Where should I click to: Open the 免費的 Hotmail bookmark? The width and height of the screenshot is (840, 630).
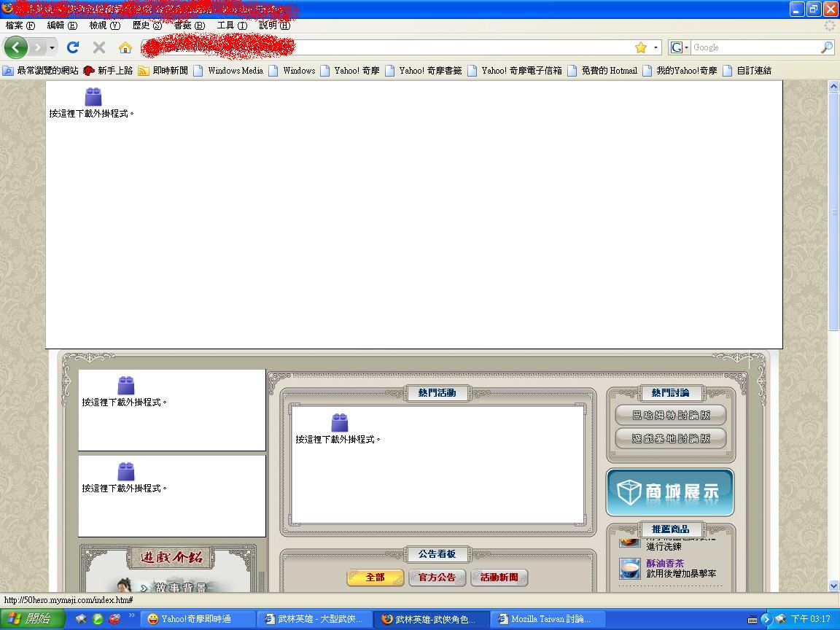[603, 71]
